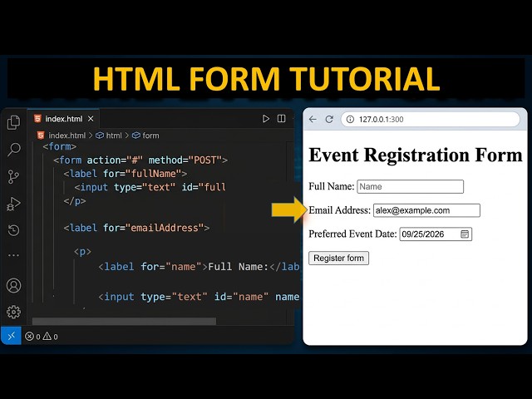Screen dimensions: 532x399
Task: Click the standalone '<p>' code line
Action: coord(82,251)
